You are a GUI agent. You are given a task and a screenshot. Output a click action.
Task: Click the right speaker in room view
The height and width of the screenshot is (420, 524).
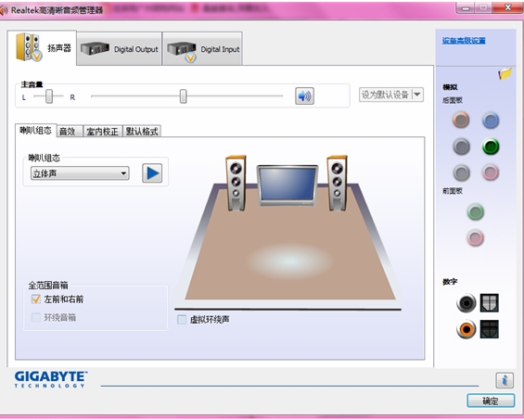[338, 183]
